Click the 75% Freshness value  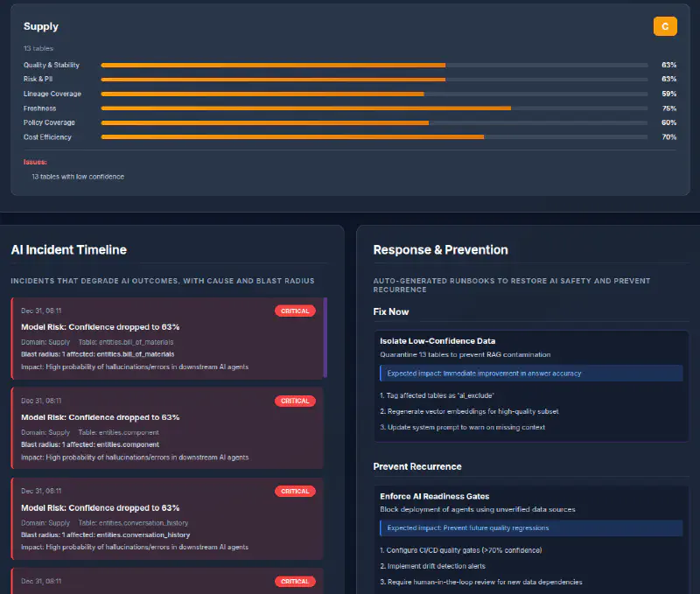point(668,108)
